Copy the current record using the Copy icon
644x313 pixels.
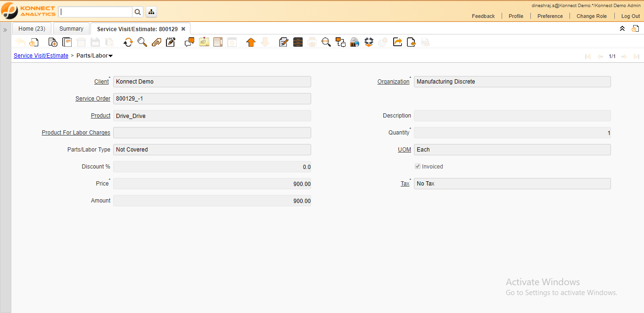click(x=67, y=42)
